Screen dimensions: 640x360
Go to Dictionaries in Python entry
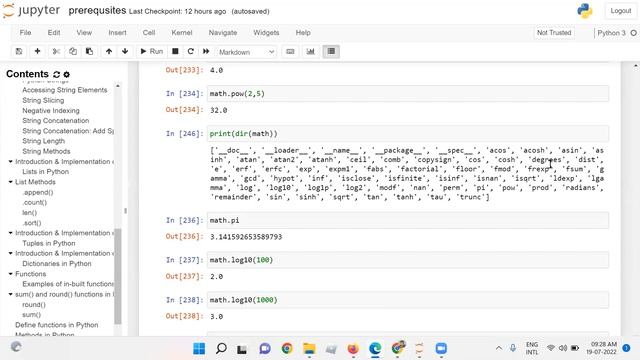pyautogui.click(x=57, y=264)
